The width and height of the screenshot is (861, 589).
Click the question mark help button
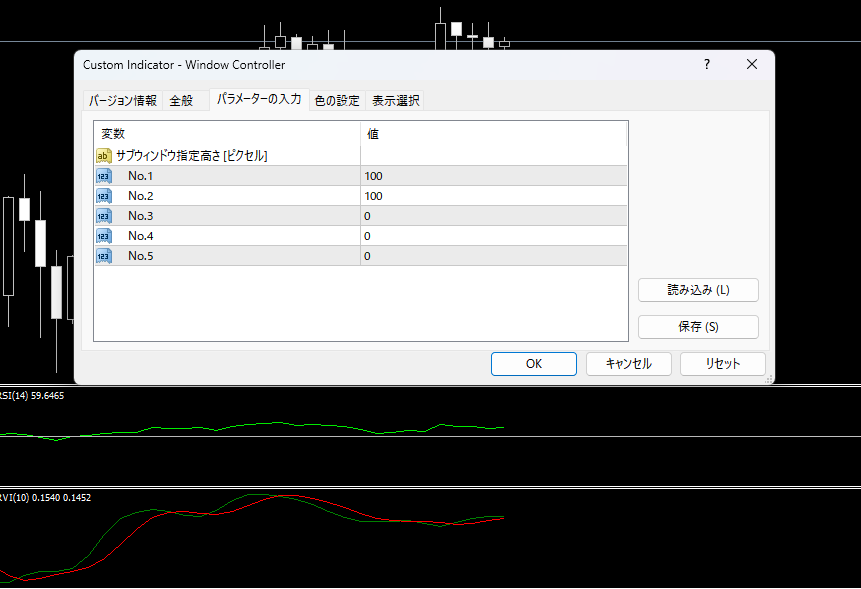(707, 65)
